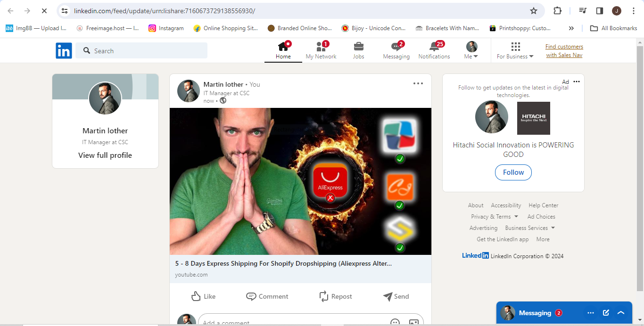Show more bookmarks chevron
Viewport: 644px width, 326px height.
571,28
